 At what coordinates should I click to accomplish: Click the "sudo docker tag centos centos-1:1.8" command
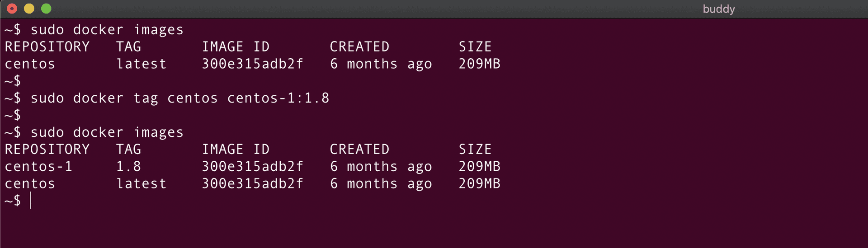[179, 98]
